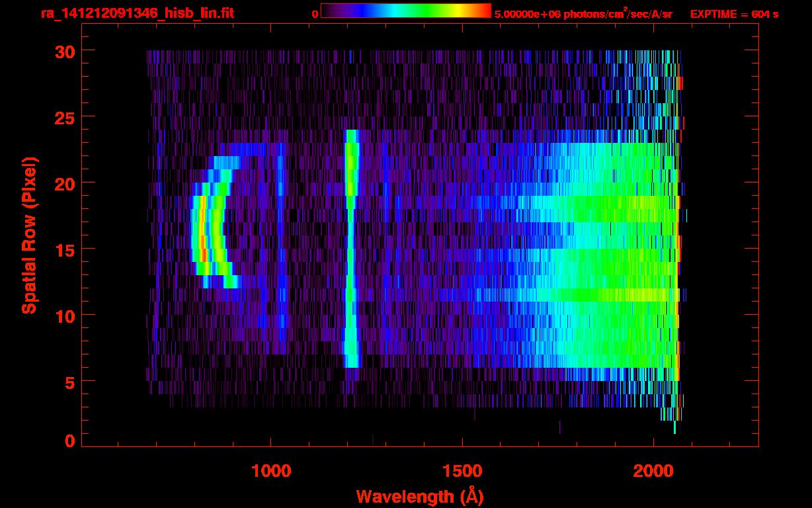Click the y-axis tick label 10
Image resolution: width=812 pixels, height=508 pixels.
point(64,316)
